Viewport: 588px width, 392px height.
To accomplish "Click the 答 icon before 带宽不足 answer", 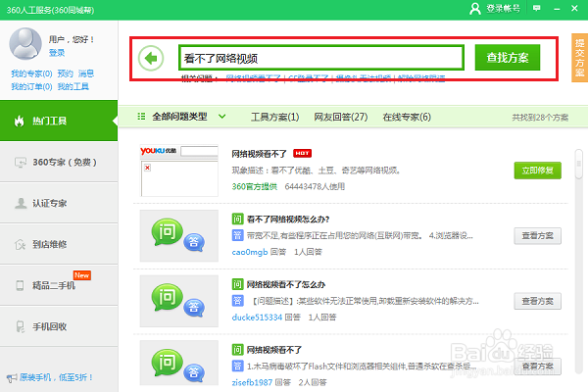I will pos(237,235).
